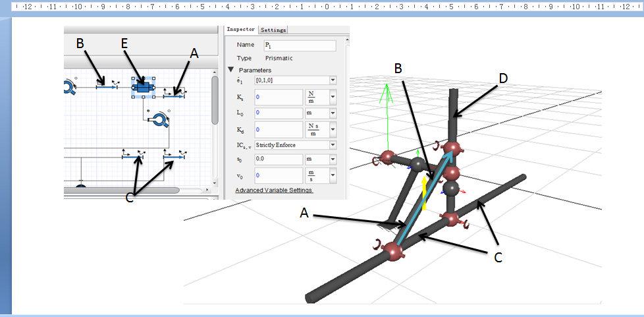Select the revolute joint icon below prismatic block
Viewport: 644px width, 317px height.
pyautogui.click(x=159, y=120)
